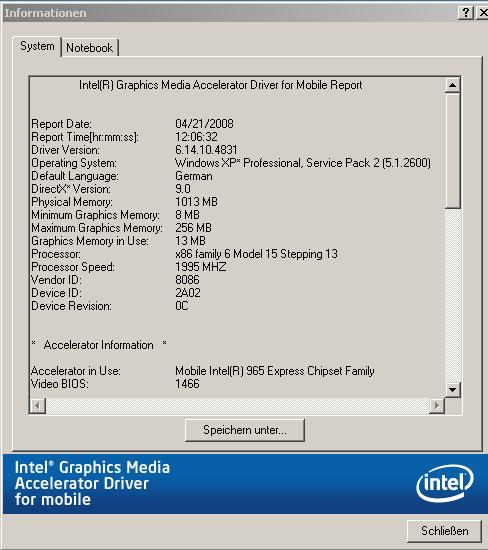This screenshot has height=550, width=488.
Task: Select the System tab
Action: click(37, 46)
